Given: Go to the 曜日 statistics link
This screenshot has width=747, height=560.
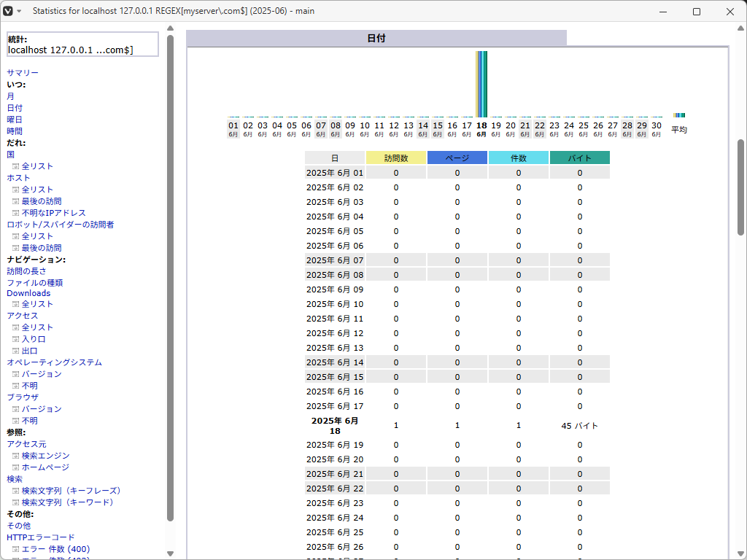Looking at the screenshot, I should coord(15,120).
